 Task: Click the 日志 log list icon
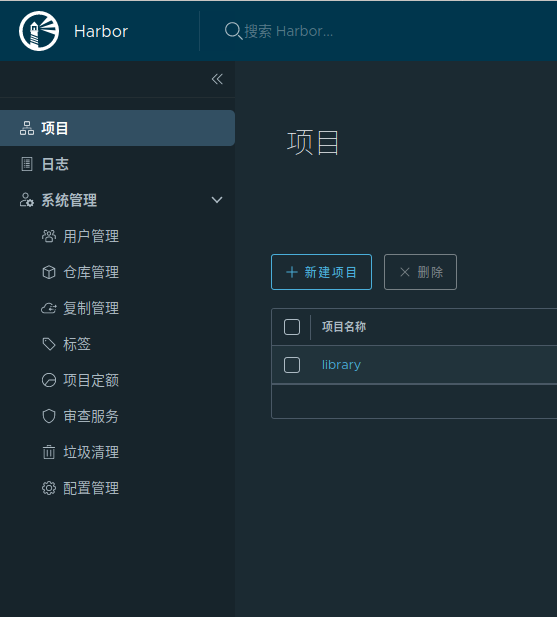coord(27,164)
